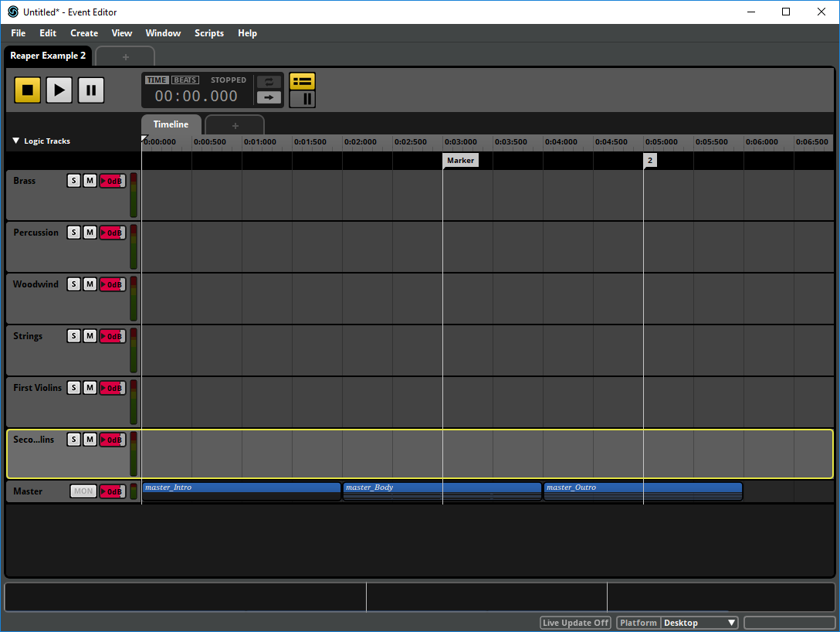Switch to the Timeline tab
The image size is (840, 632).
[x=171, y=124]
